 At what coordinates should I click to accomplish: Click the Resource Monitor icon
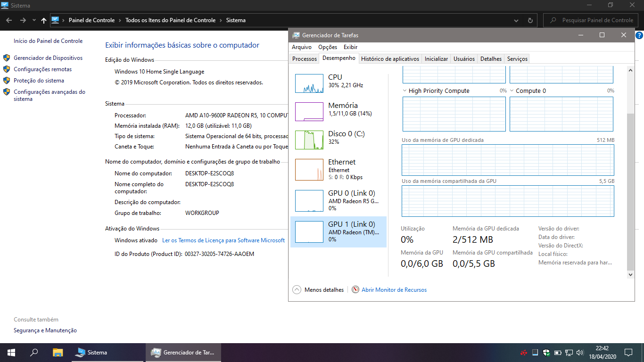click(355, 290)
